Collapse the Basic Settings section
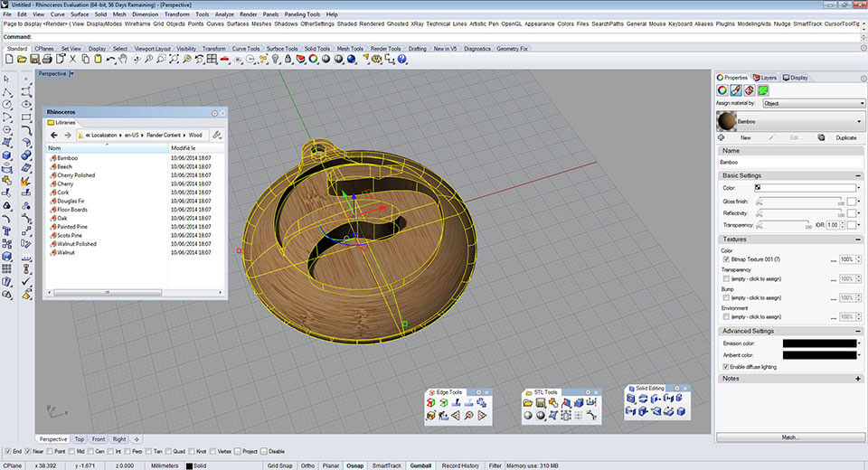 point(857,174)
